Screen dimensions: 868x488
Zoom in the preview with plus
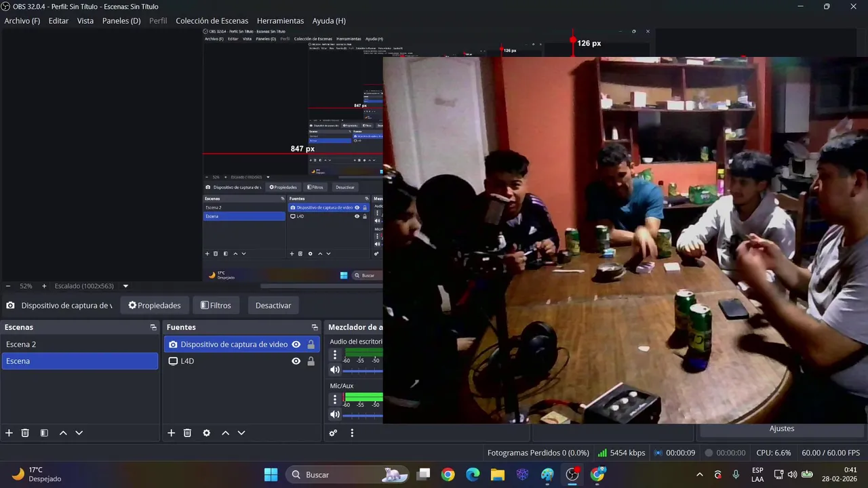[x=44, y=286]
